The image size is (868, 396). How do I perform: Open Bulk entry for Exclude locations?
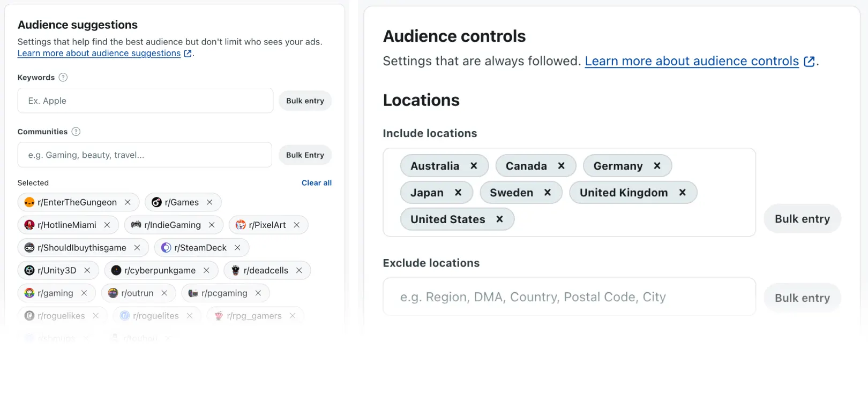[802, 298]
